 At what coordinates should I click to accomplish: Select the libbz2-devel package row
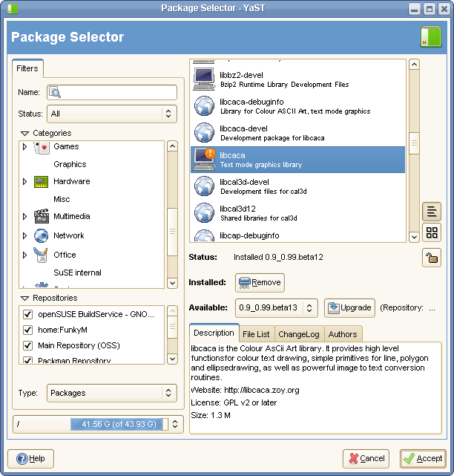pos(297,79)
